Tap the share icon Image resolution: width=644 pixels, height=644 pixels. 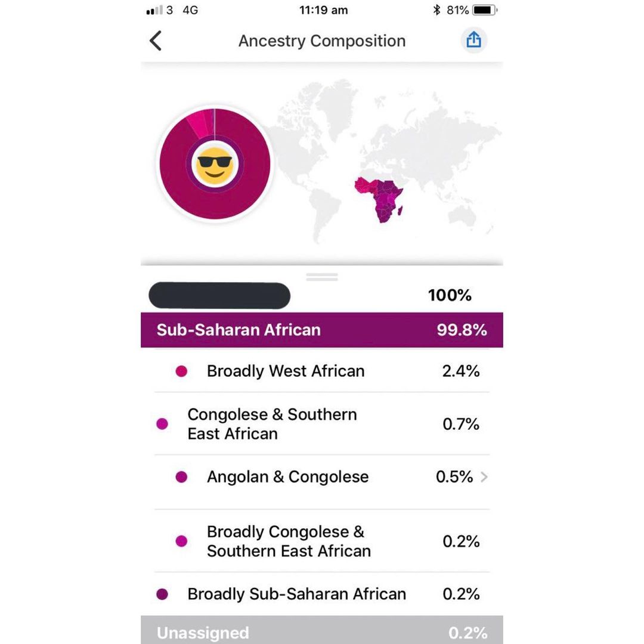(x=473, y=41)
